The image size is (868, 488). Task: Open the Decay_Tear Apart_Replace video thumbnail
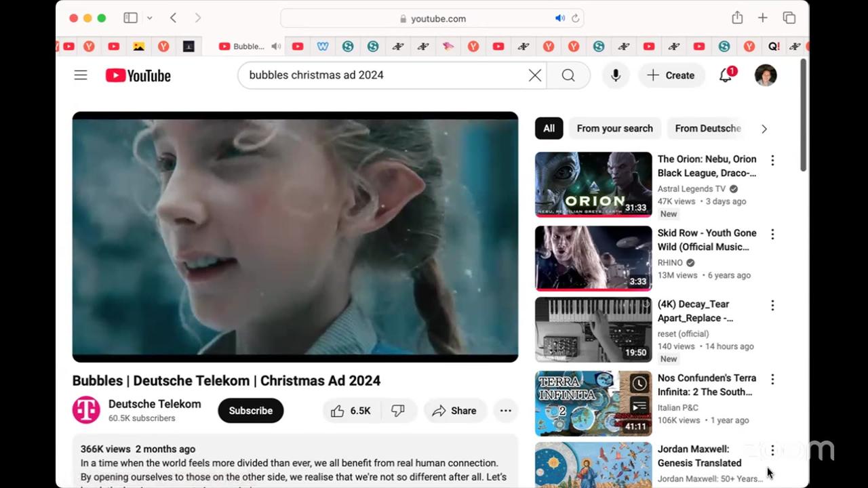(x=593, y=329)
